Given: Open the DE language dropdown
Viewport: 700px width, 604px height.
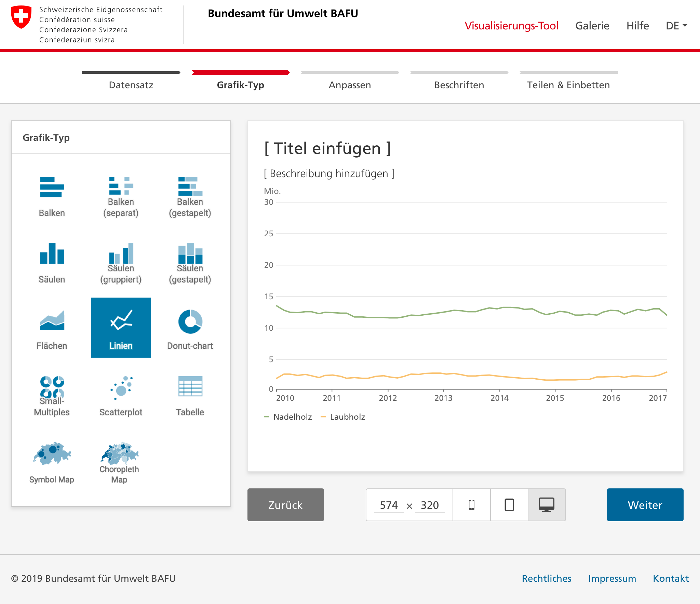Looking at the screenshot, I should click(x=676, y=26).
